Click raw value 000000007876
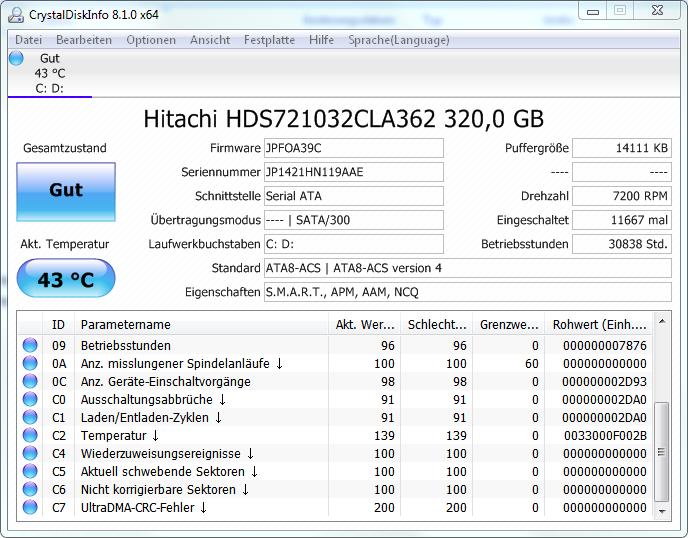Image resolution: width=688 pixels, height=538 pixels. click(x=605, y=345)
